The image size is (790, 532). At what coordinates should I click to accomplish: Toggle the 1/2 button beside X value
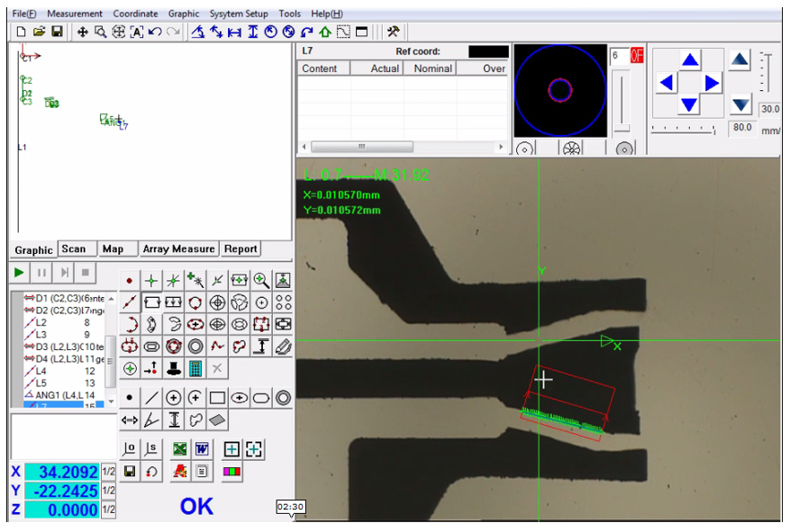click(x=107, y=472)
